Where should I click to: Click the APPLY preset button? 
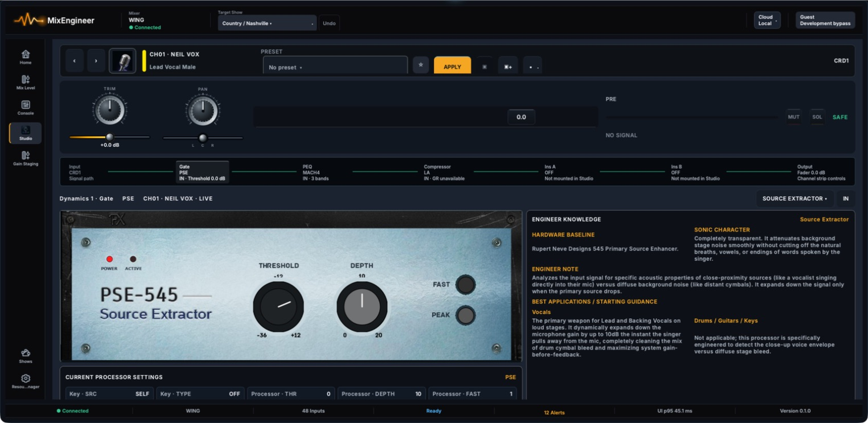click(x=452, y=66)
